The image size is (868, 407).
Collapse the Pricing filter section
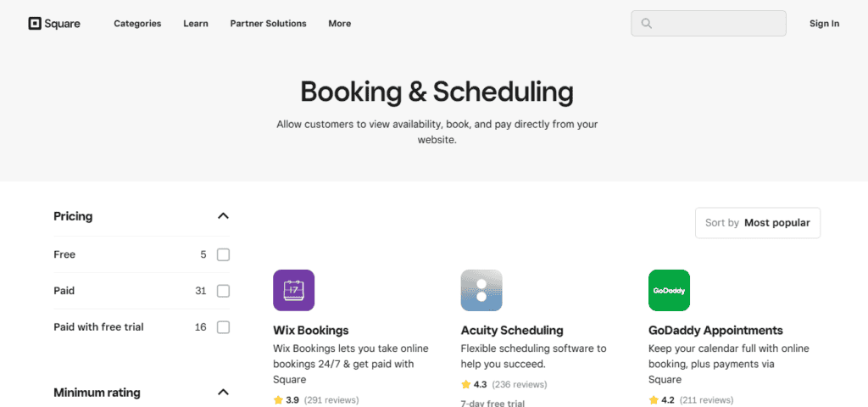223,216
